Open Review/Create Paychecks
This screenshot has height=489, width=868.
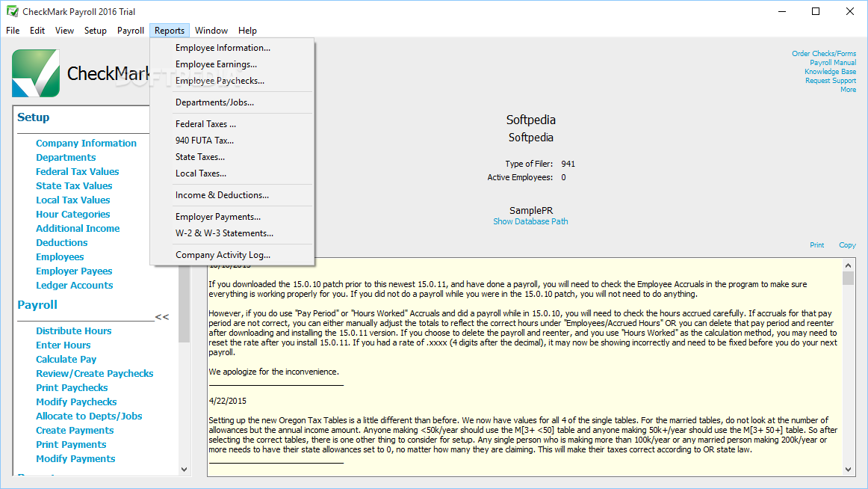[x=95, y=373]
